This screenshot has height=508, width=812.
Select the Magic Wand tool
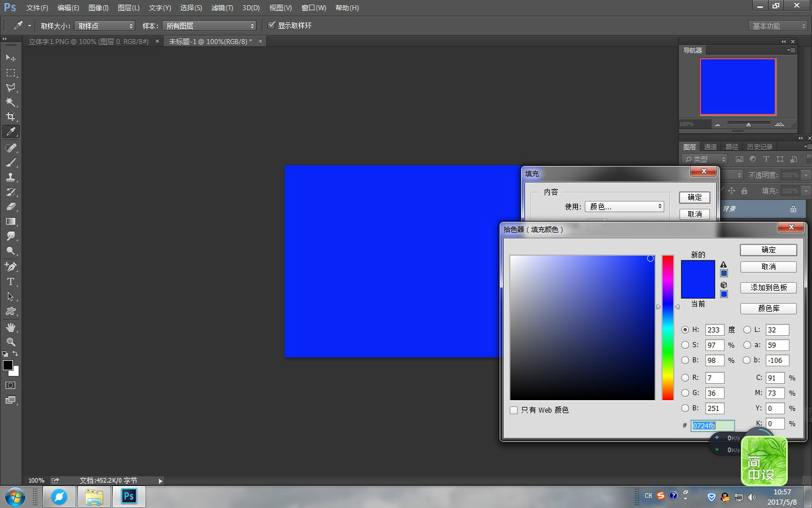tap(11, 102)
